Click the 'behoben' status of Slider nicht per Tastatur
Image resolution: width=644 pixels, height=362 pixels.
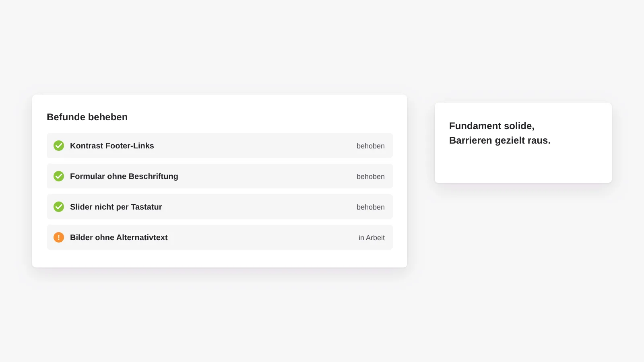(371, 207)
